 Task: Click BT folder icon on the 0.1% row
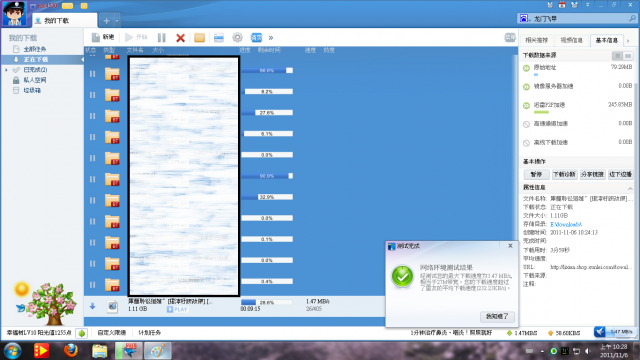pos(112,243)
